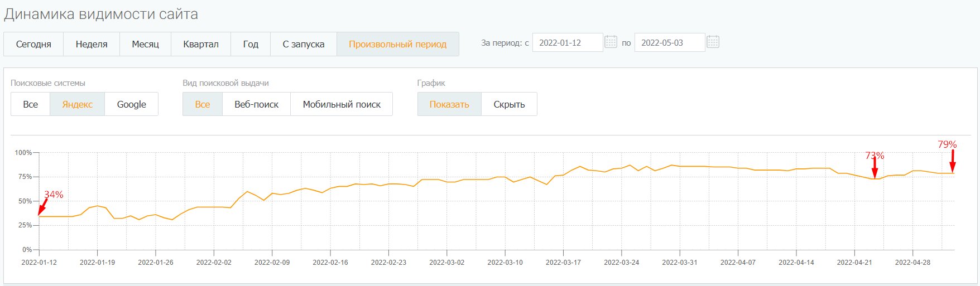Select the С запуска period tab
This screenshot has height=286, width=980.
pos(304,44)
